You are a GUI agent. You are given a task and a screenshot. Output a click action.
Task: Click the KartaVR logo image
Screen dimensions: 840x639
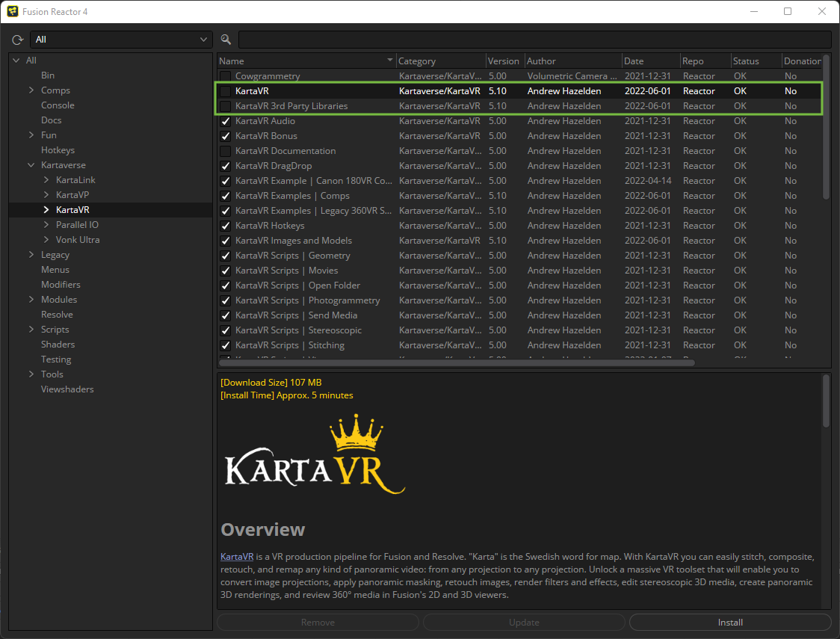pyautogui.click(x=315, y=454)
